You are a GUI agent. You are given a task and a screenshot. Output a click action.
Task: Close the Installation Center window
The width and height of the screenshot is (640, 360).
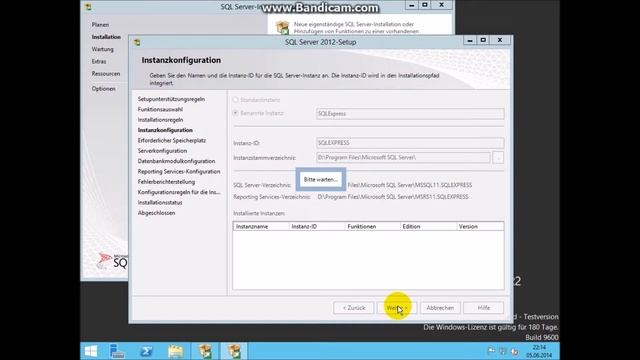[441, 5]
